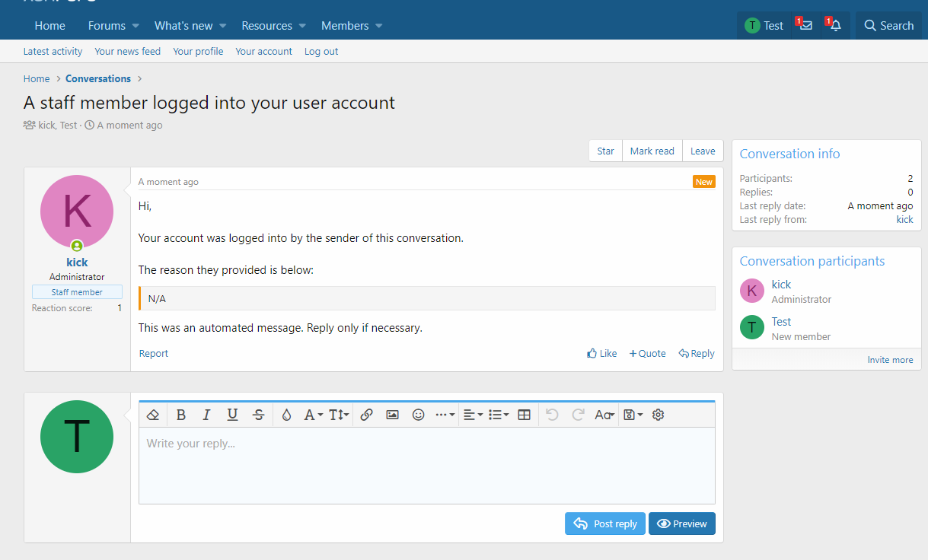
Task: Toggle strikethrough text formatting
Action: pos(259,415)
